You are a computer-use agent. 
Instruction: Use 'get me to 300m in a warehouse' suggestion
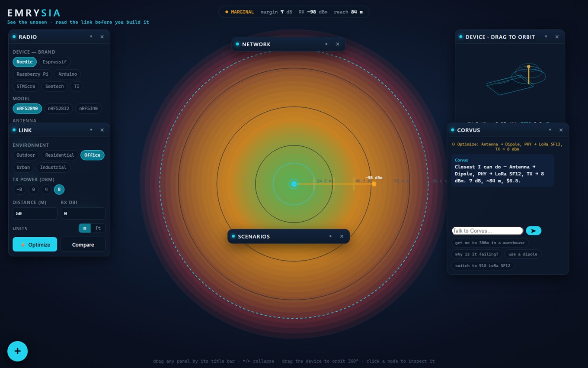click(x=490, y=243)
